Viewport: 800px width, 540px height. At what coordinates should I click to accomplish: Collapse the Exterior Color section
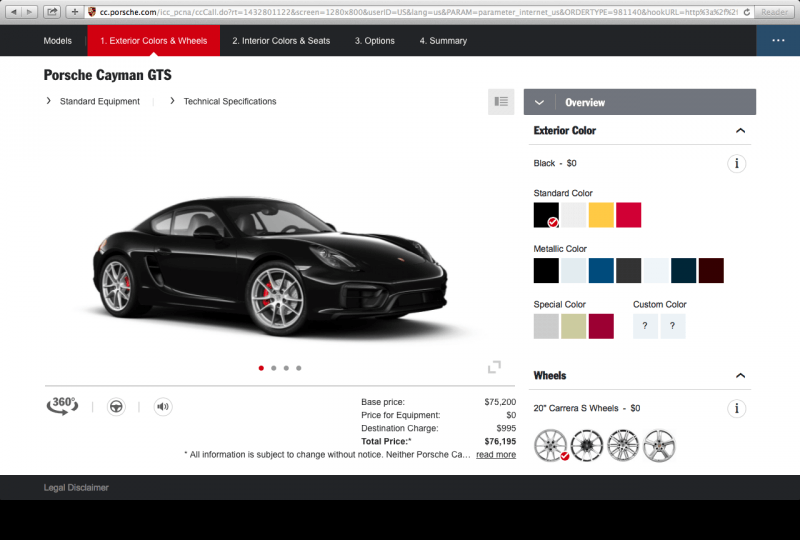click(x=740, y=131)
